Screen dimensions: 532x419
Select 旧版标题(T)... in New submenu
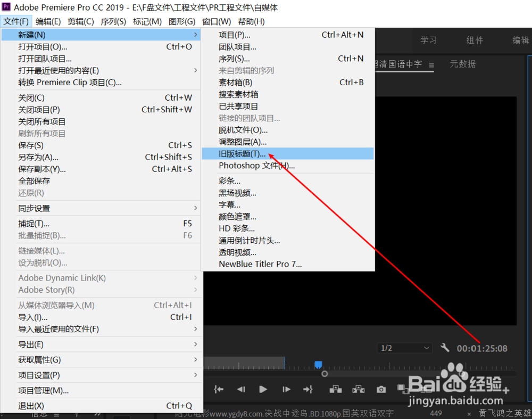(288, 154)
